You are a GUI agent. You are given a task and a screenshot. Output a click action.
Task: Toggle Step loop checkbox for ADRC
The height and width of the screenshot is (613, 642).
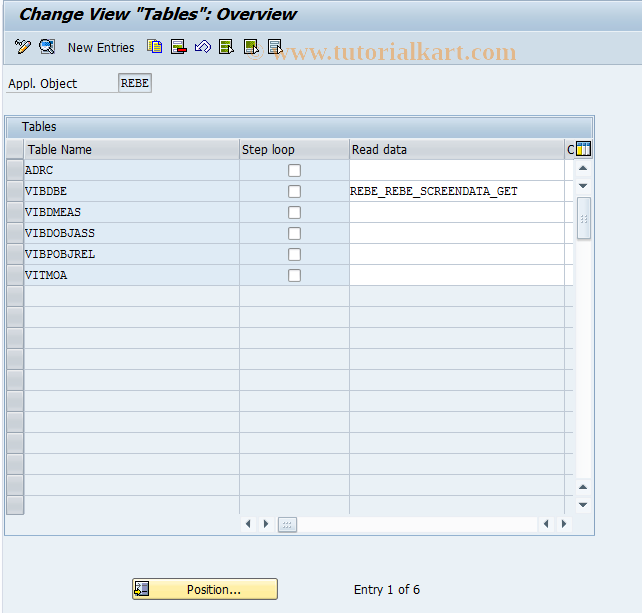click(294, 170)
